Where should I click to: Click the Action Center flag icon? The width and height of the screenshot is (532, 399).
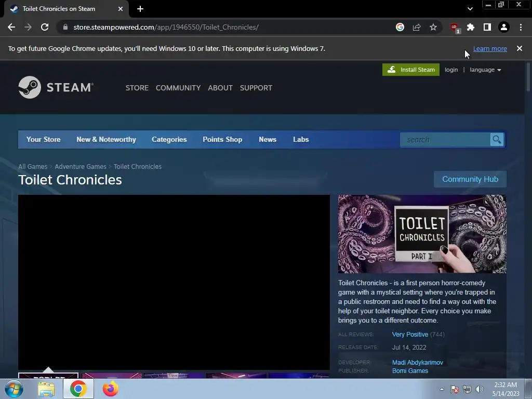(454, 389)
